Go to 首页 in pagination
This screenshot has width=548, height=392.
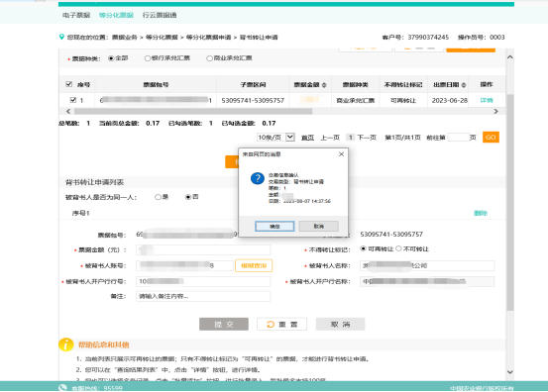click(x=307, y=138)
